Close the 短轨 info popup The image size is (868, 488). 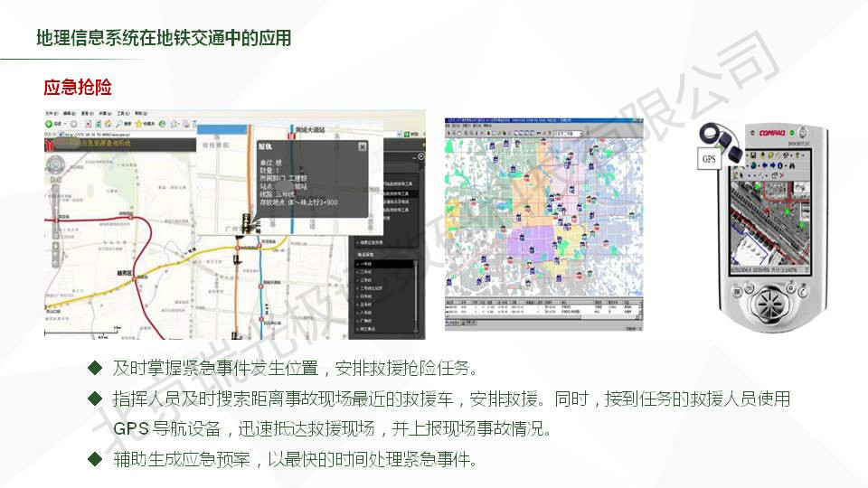tap(362, 146)
